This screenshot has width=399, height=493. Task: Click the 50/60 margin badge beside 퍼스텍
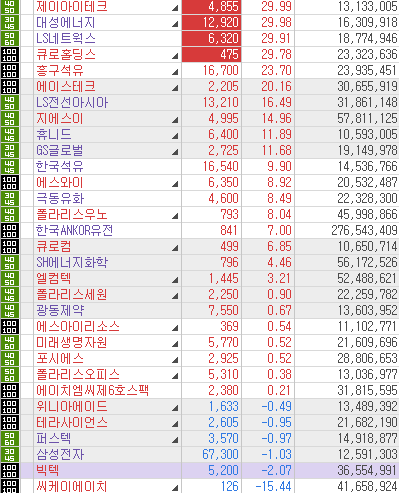10,439
